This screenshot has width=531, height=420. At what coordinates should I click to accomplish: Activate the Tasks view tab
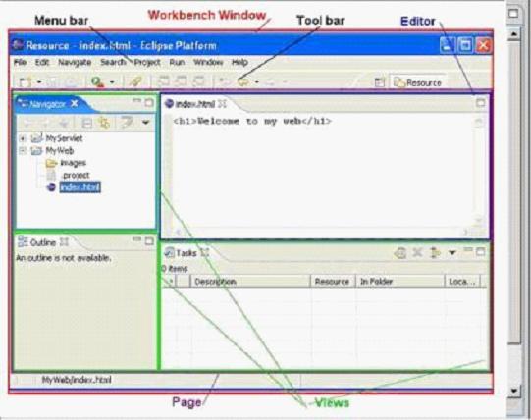186,253
